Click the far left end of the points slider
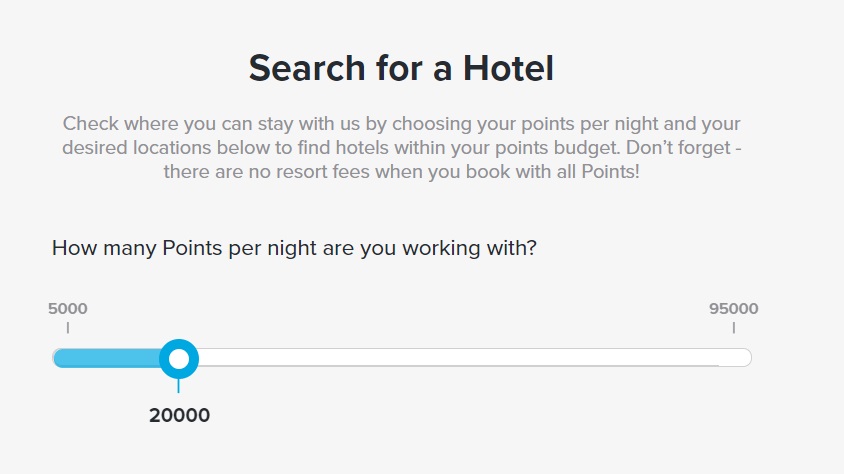This screenshot has height=474, width=844. click(58, 357)
